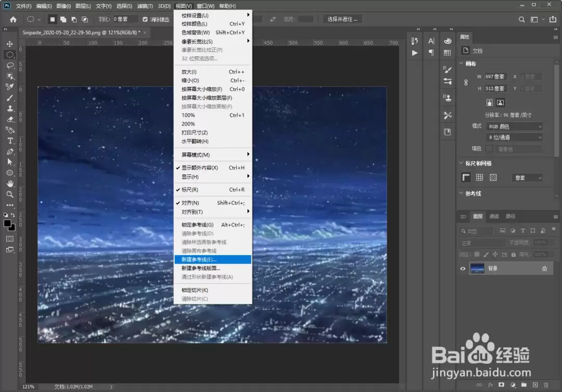The width and height of the screenshot is (562, 392).
Task: Collapse the 标尺和网格 section
Action: 461,163
